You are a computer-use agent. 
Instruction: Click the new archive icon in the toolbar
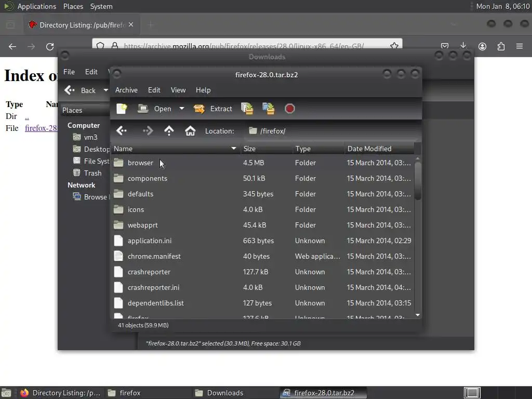click(122, 109)
